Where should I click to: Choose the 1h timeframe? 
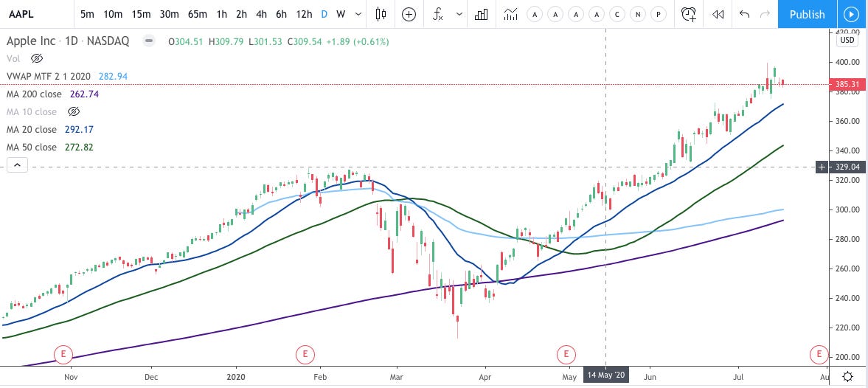tap(221, 15)
